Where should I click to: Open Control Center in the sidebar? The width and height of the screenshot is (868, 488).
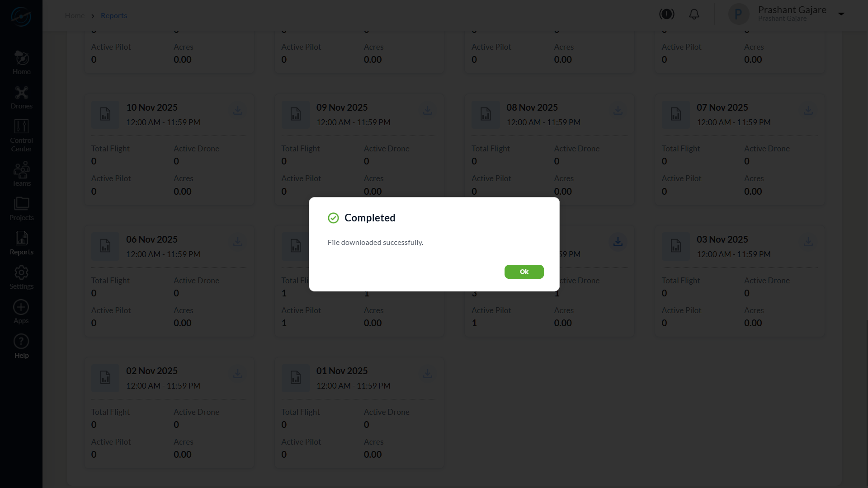coord(21,136)
